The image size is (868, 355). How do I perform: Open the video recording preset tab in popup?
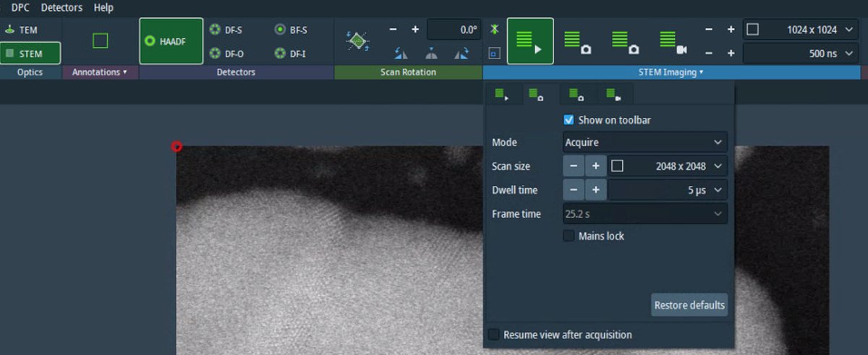pyautogui.click(x=614, y=95)
